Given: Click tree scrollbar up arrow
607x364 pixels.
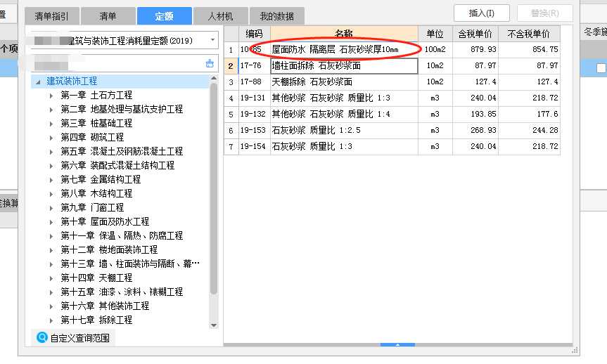Looking at the screenshot, I should [214, 79].
